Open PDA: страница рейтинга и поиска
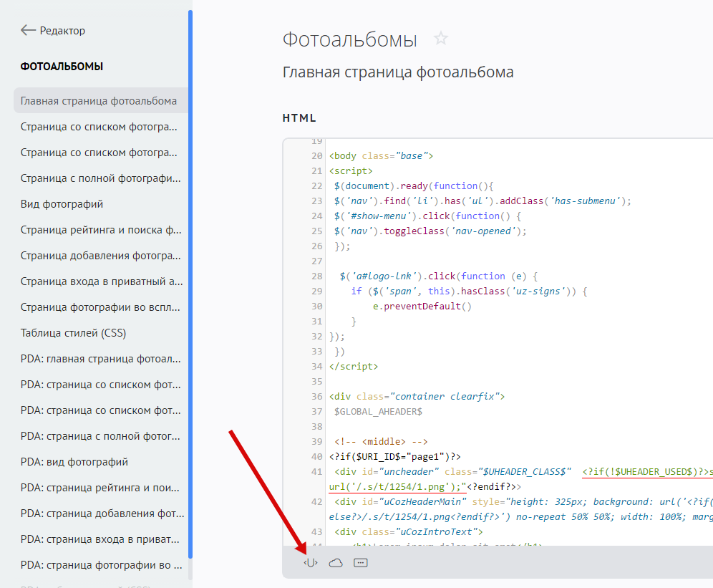This screenshot has width=713, height=588. coord(100,488)
